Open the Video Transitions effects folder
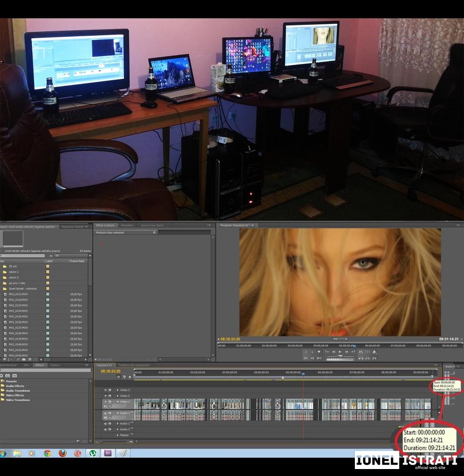The width and height of the screenshot is (464, 476). [x=18, y=400]
